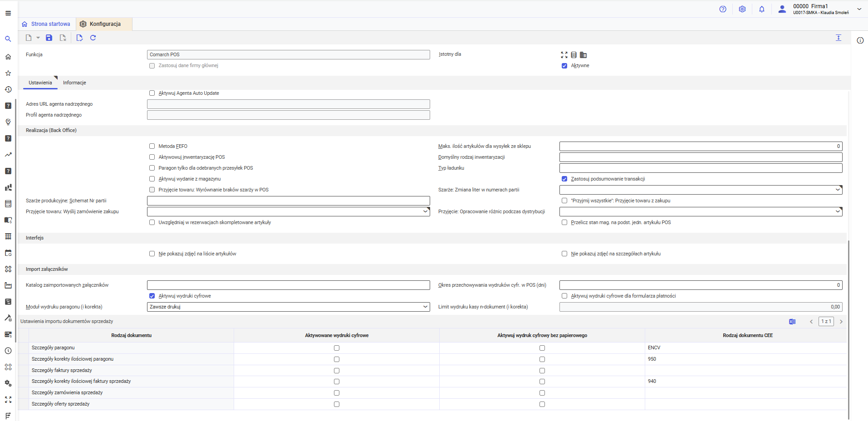Open the home icon in the left sidebar

pyautogui.click(x=8, y=57)
